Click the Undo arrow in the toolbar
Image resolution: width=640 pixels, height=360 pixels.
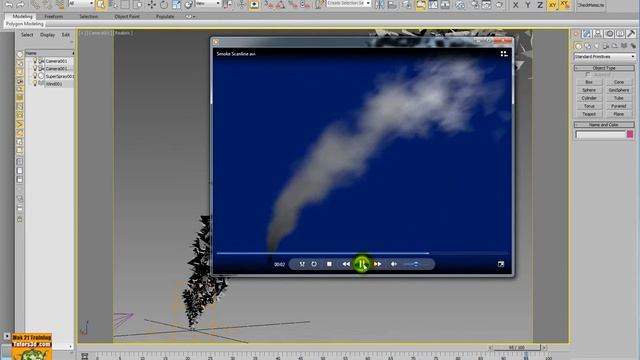tap(9, 4)
